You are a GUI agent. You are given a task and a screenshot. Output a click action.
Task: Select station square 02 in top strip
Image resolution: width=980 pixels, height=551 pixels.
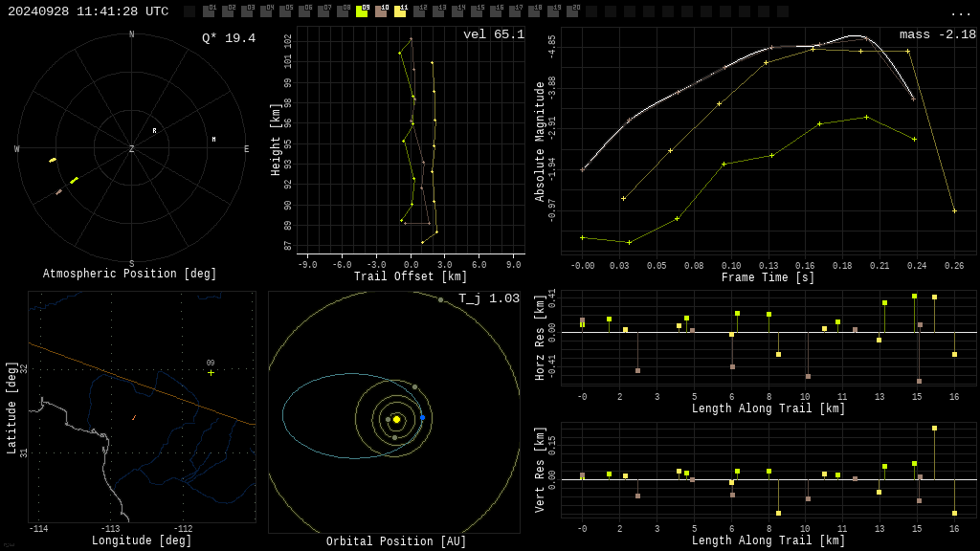(228, 11)
